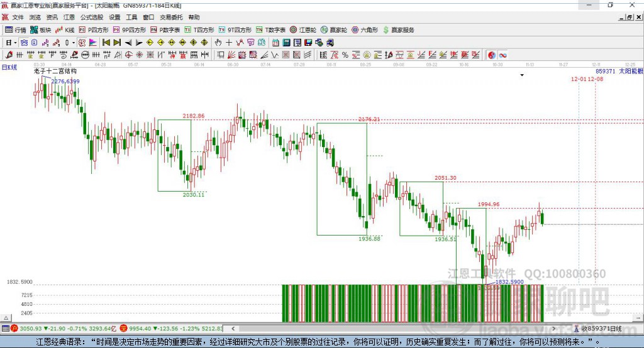Click the 沪 index status icon
The height and width of the screenshot is (348, 644).
(x=14, y=329)
